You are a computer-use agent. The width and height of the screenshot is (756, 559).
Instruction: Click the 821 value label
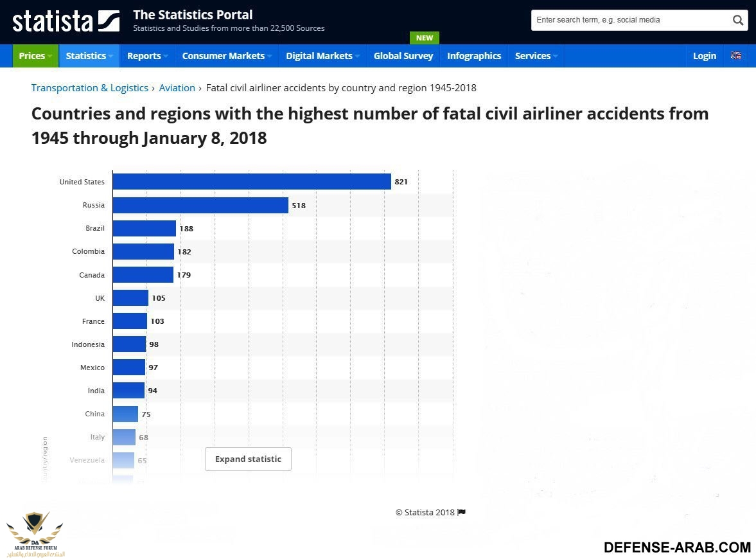coord(401,182)
